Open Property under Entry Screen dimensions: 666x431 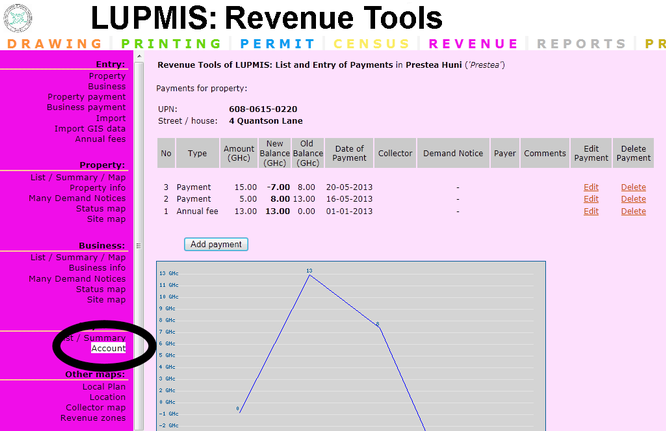(x=107, y=76)
